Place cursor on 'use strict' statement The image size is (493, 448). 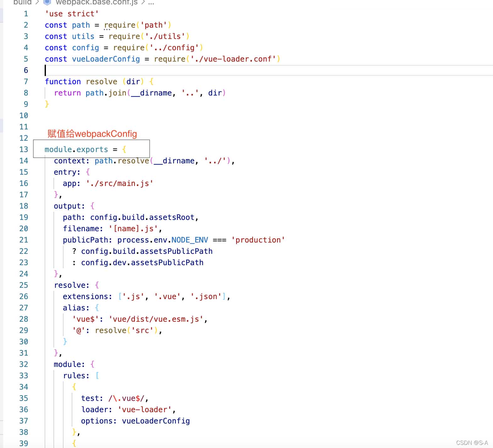(72, 14)
